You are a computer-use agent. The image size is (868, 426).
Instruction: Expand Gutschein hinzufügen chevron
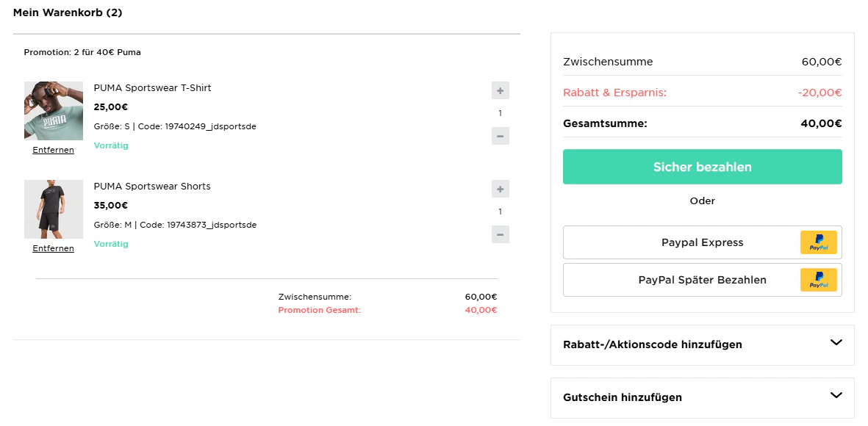pos(836,395)
